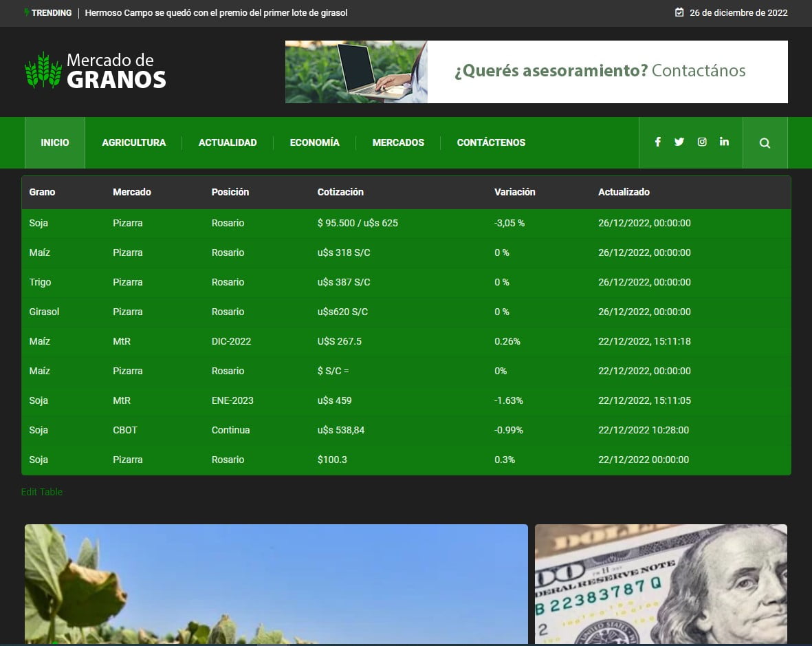The width and height of the screenshot is (812, 646).
Task: Click the 'u$s 387 S/C' quotation
Action: (x=344, y=282)
